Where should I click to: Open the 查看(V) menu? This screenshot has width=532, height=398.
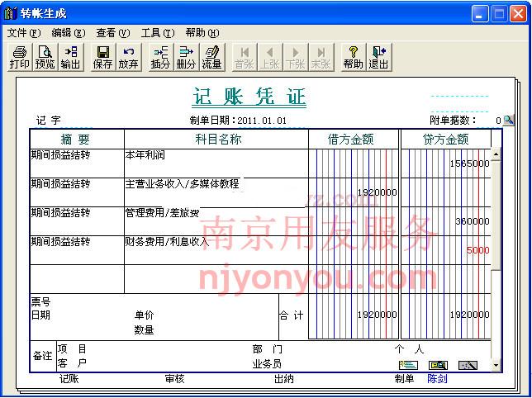coord(112,33)
